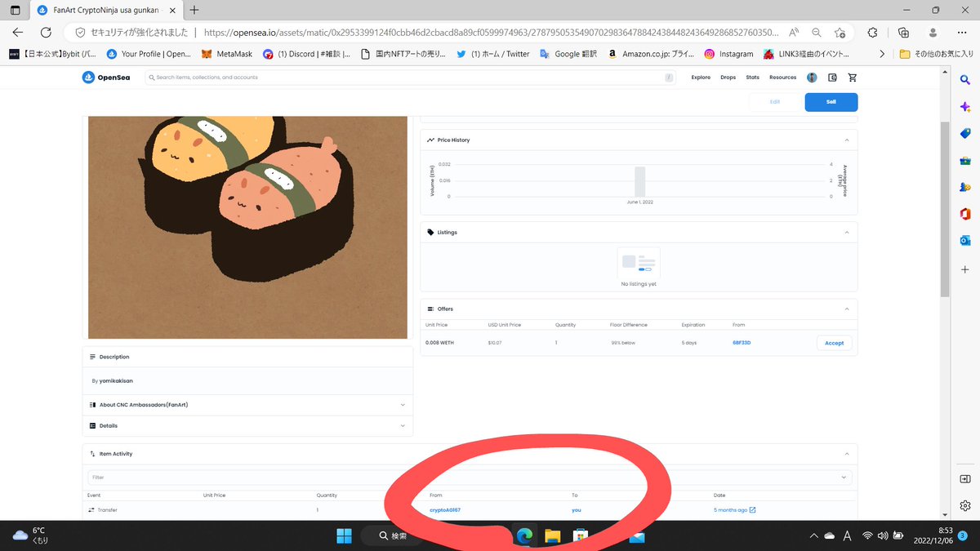Open Edge sidebar search icon
980x551 pixels.
coord(965,80)
